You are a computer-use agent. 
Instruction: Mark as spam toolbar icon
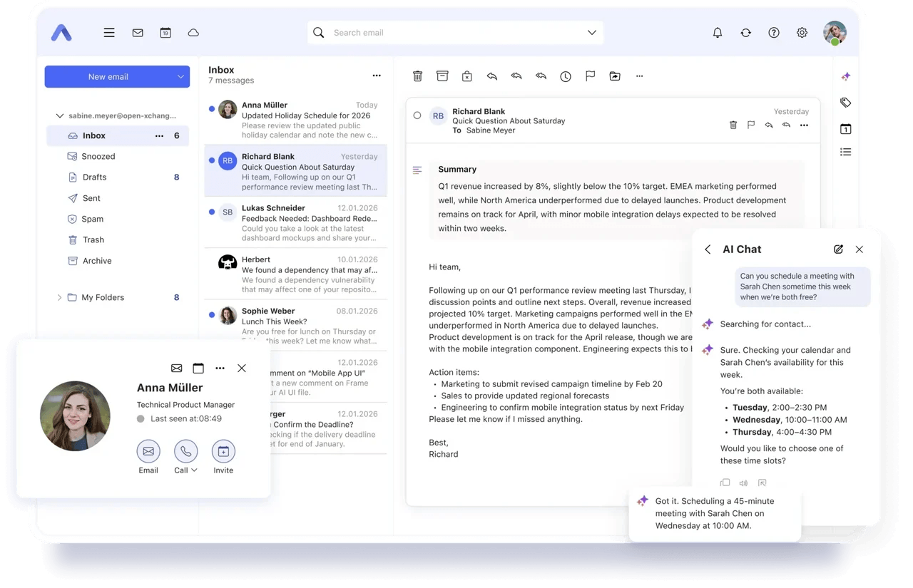[x=467, y=76]
